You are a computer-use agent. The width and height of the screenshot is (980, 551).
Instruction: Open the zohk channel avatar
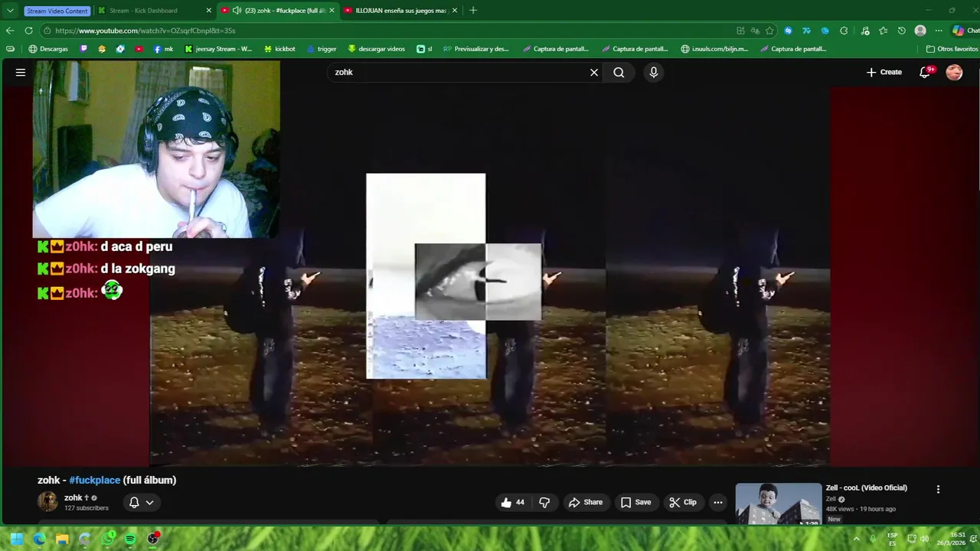(x=47, y=502)
